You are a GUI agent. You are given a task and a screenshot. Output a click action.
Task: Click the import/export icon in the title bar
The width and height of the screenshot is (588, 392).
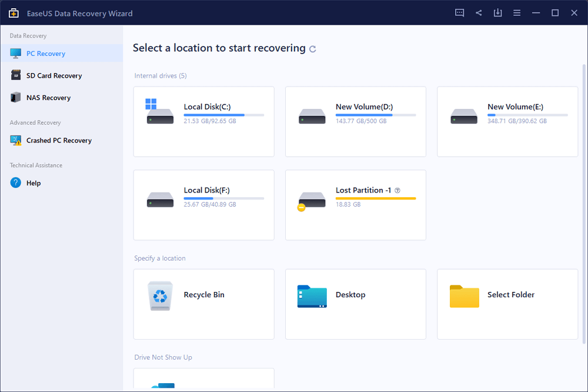pyautogui.click(x=497, y=12)
